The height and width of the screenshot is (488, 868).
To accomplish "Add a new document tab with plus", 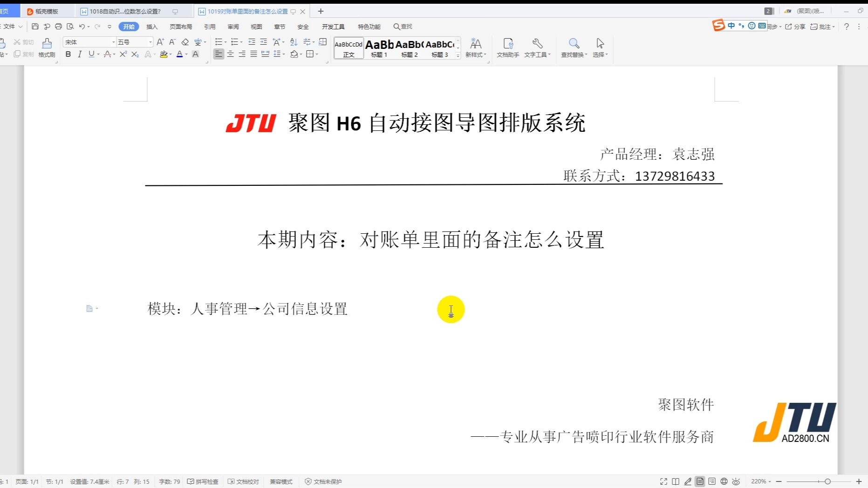I will click(x=321, y=11).
